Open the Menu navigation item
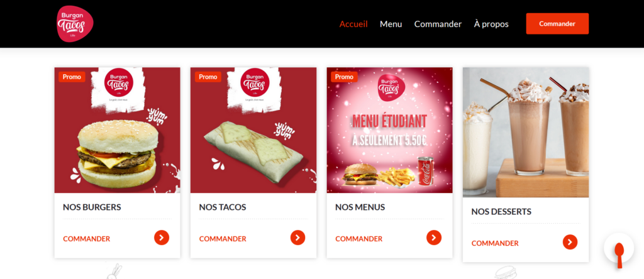Screen dimensions: 644x279 (391, 24)
